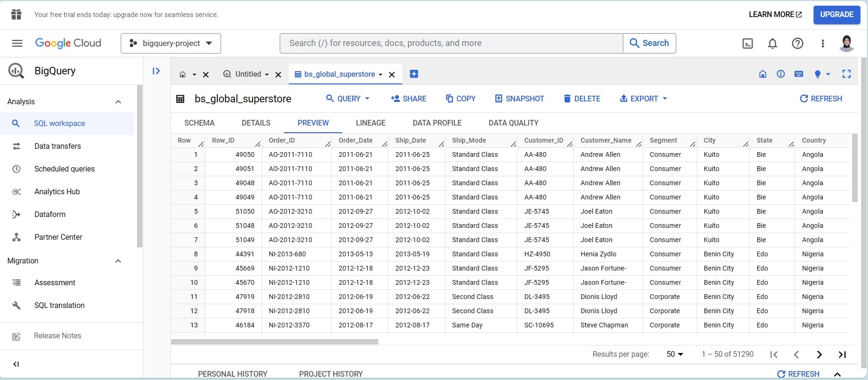The height and width of the screenshot is (380, 868).
Task: Switch to PREVIEW tab
Action: coord(313,123)
